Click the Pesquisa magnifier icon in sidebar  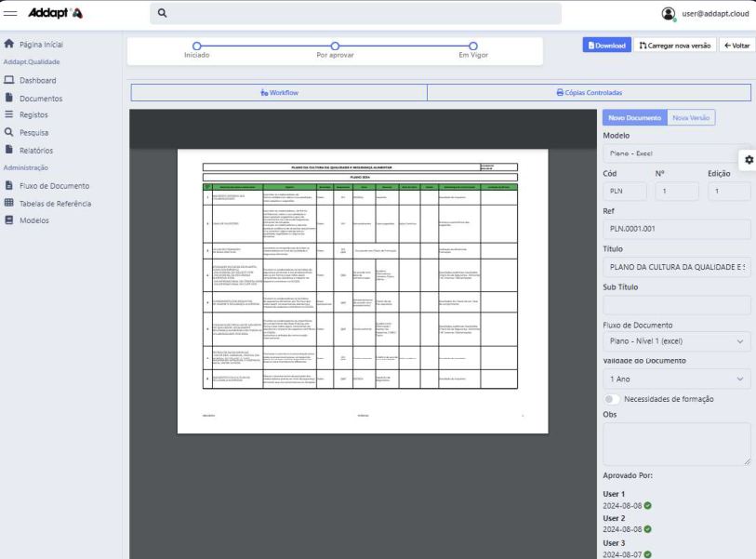tap(8, 132)
